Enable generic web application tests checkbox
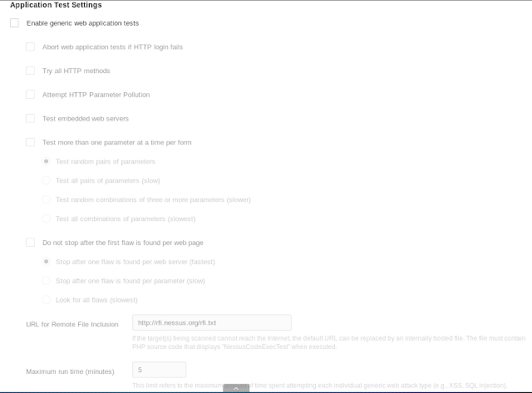Screen dimensions: 532x393 [x=14, y=23]
